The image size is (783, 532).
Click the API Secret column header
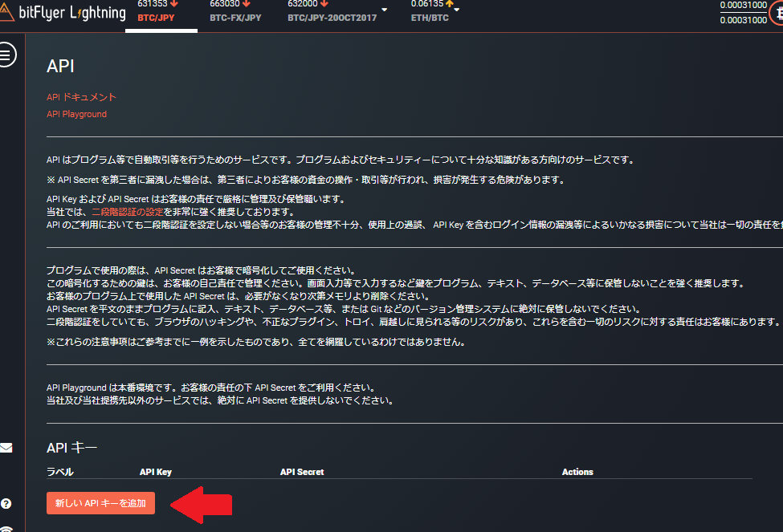click(x=302, y=472)
